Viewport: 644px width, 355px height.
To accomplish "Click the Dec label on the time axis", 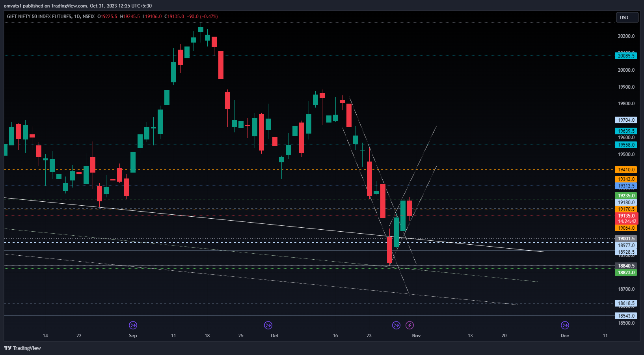I will [565, 336].
